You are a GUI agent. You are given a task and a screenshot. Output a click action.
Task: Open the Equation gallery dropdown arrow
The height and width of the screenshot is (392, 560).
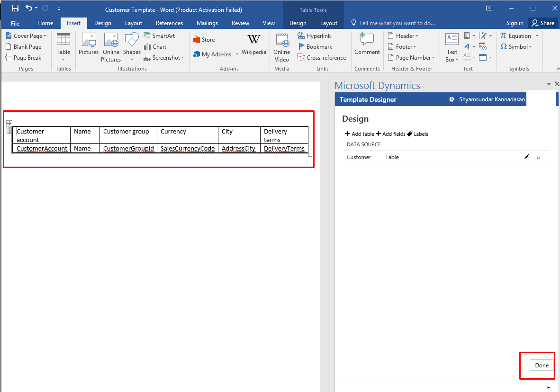coord(537,36)
